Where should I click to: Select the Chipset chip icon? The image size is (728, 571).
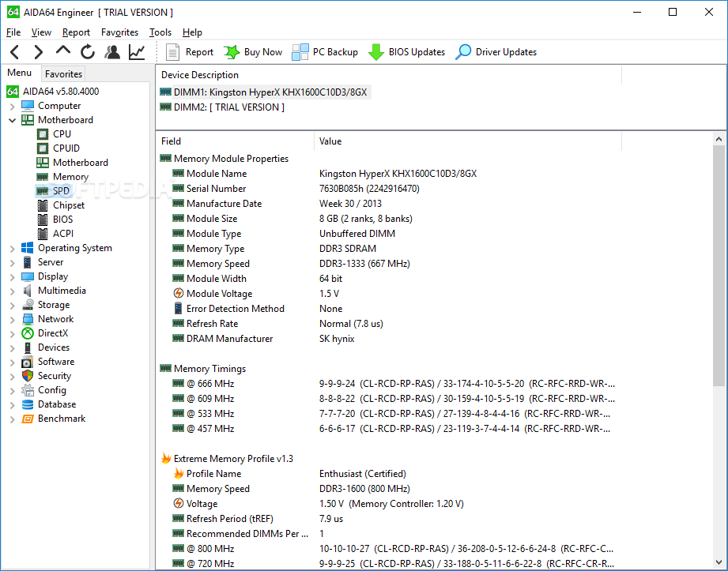click(42, 205)
